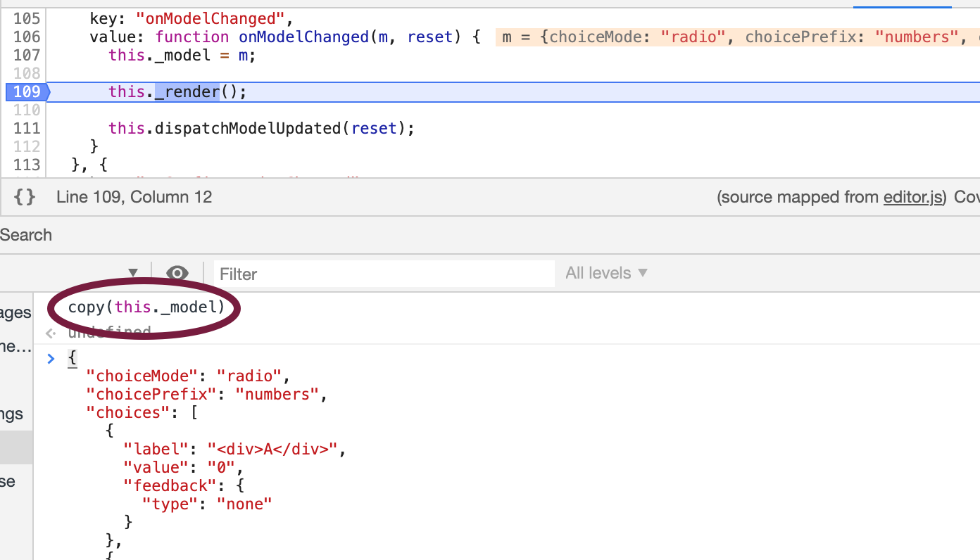This screenshot has height=560, width=980.
Task: Click the Line 109, Column 12 status text
Action: click(x=134, y=198)
